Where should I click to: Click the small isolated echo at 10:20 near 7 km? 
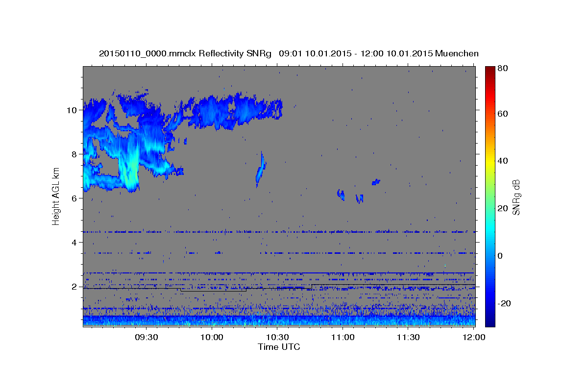(261, 169)
